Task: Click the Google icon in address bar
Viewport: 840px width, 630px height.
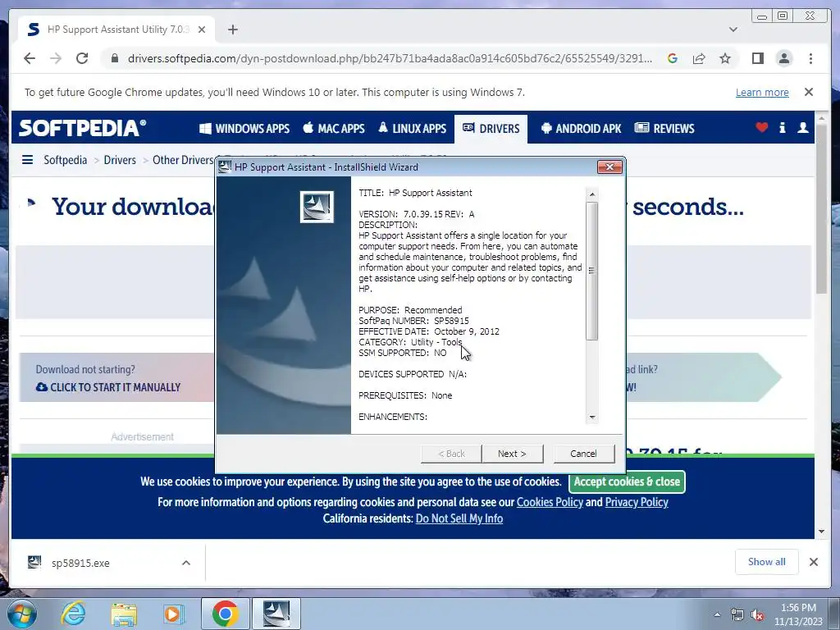Action: pyautogui.click(x=673, y=58)
